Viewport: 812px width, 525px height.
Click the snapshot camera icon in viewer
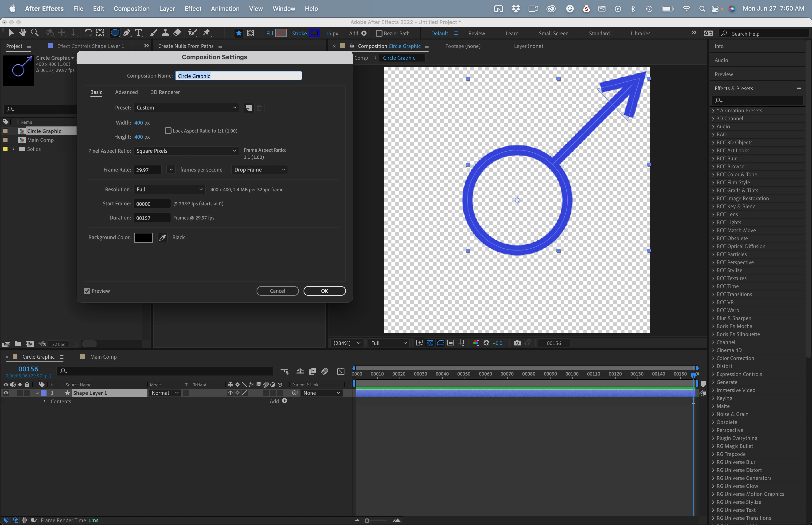pos(517,343)
